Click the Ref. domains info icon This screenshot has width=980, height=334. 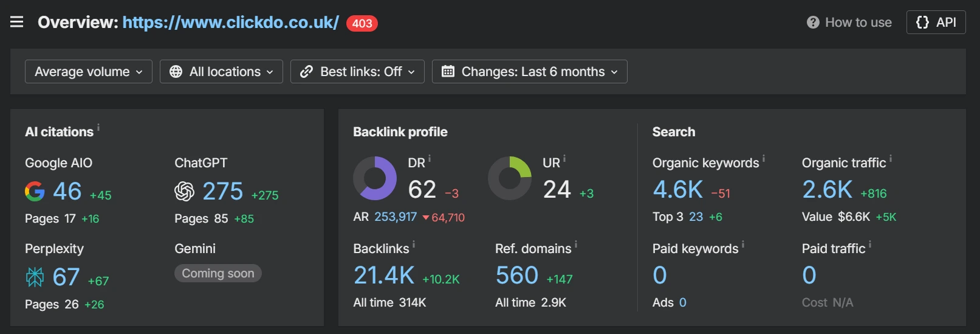pyautogui.click(x=576, y=245)
